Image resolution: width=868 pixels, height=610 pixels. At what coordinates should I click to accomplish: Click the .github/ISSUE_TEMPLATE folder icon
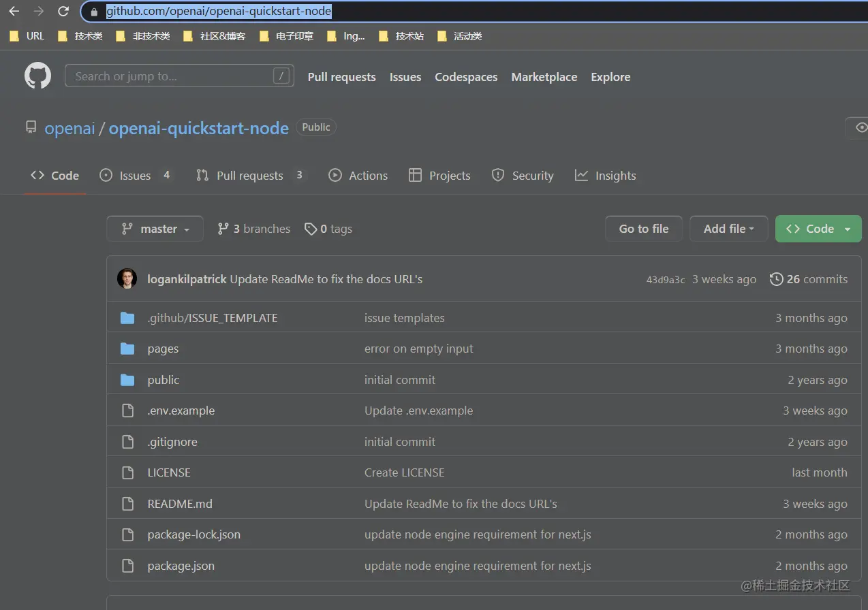pyautogui.click(x=127, y=318)
